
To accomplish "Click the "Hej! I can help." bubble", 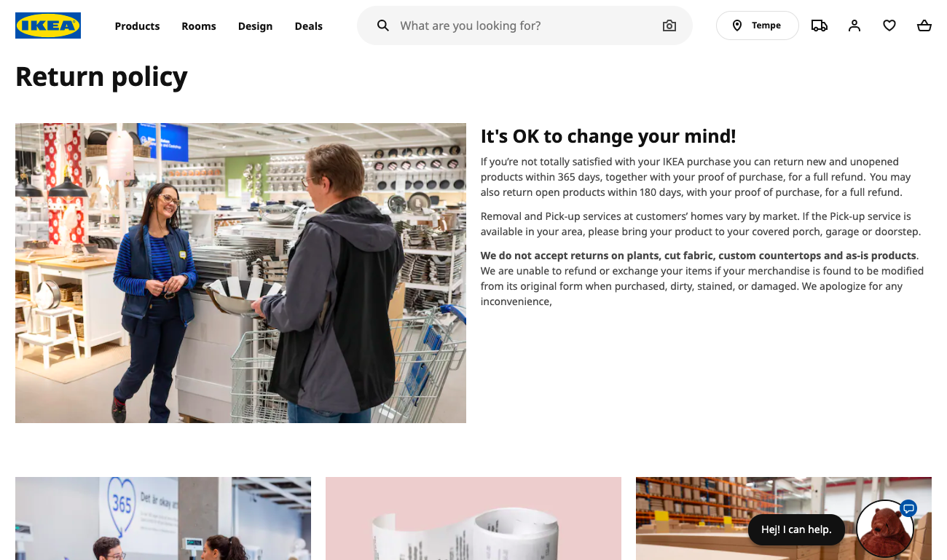I will tap(796, 529).
